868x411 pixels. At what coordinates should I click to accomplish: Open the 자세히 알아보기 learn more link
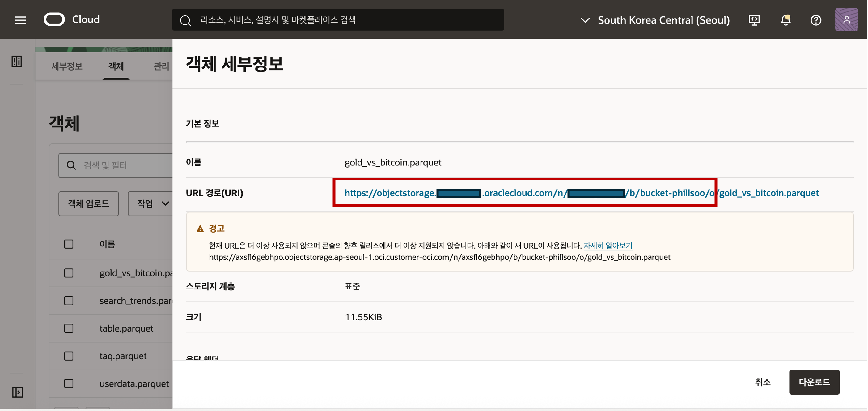(608, 246)
